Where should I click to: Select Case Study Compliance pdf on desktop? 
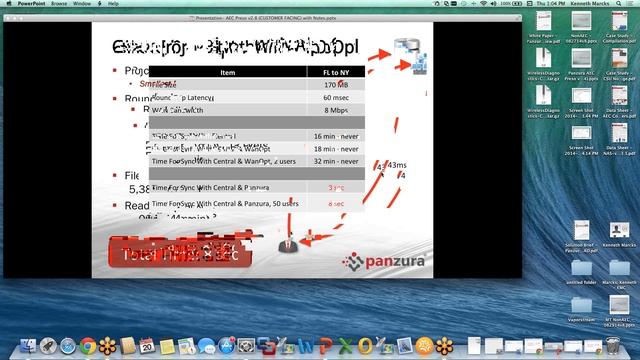tap(620, 27)
